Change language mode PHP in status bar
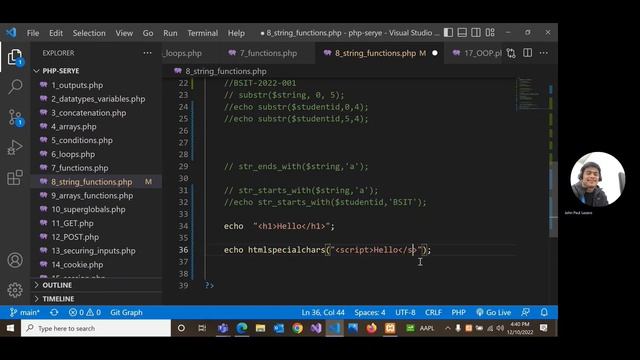 point(458,312)
